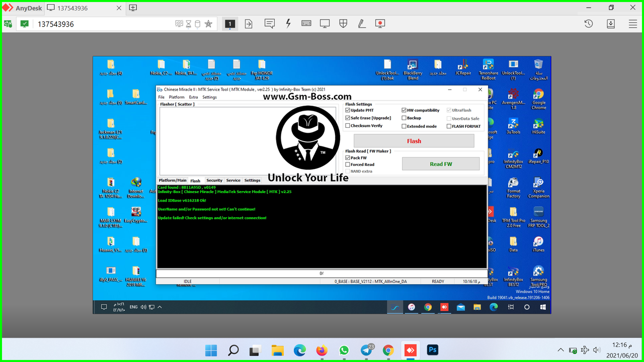Image resolution: width=644 pixels, height=362 pixels.
Task: Open Settings in the top menu bar
Action: pos(209,97)
